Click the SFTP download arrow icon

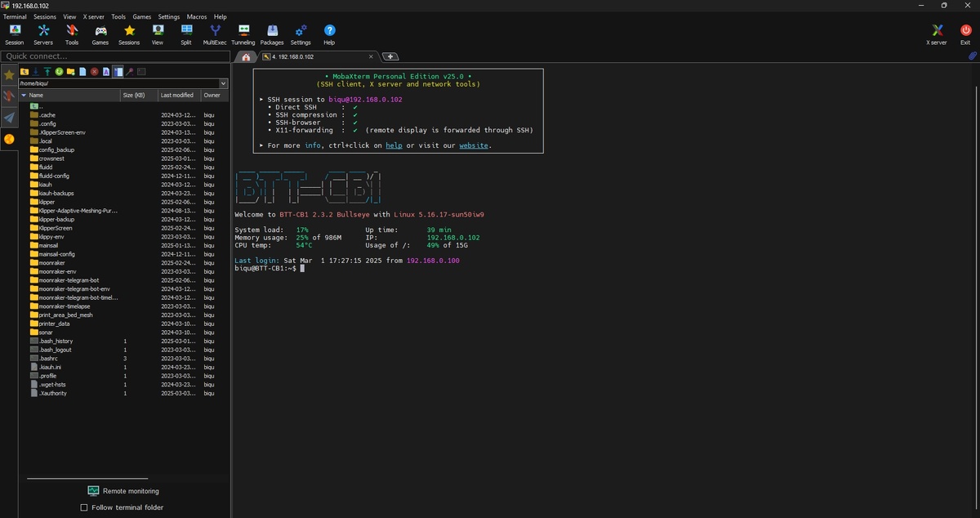(36, 72)
